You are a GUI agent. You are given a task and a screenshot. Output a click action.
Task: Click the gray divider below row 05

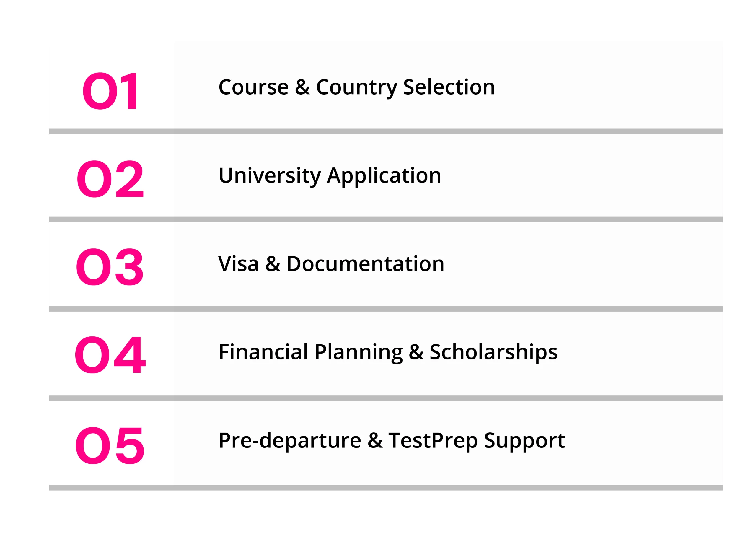386,488
